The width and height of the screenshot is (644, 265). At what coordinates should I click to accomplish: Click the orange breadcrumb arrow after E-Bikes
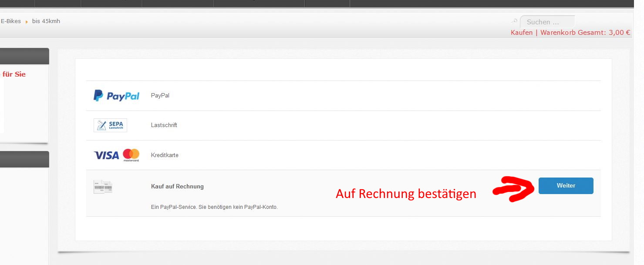click(27, 22)
